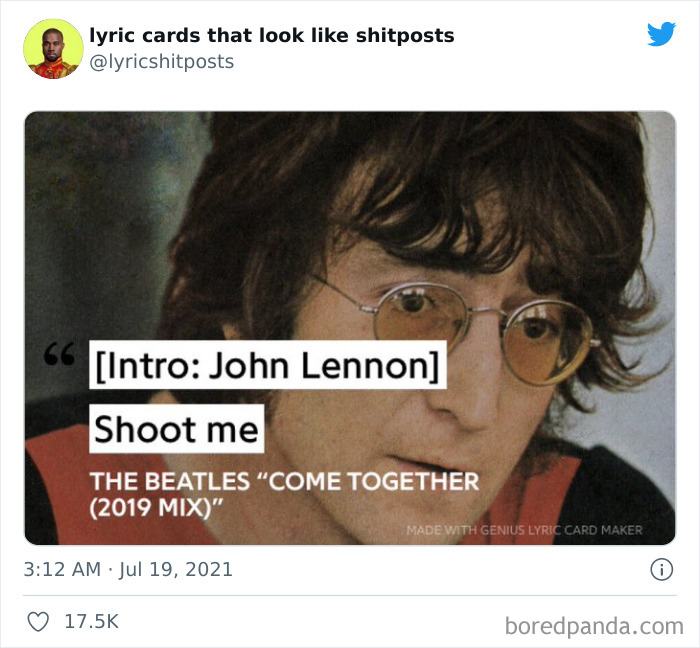Click the Twitter bird logo
This screenshot has width=700, height=648.
661,34
